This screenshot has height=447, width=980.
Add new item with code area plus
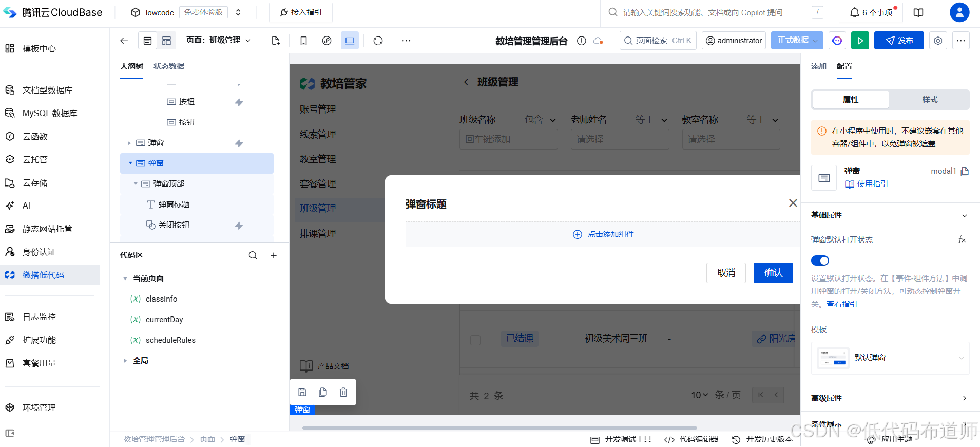click(x=274, y=255)
